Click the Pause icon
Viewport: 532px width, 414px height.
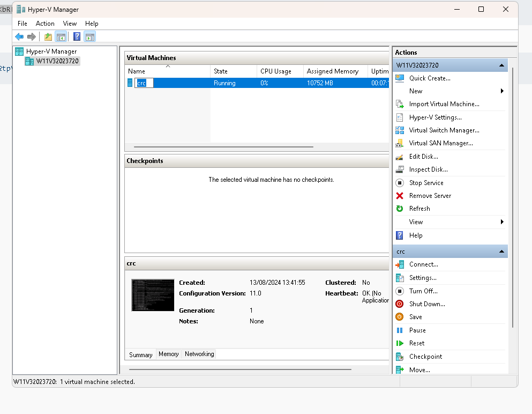point(400,330)
